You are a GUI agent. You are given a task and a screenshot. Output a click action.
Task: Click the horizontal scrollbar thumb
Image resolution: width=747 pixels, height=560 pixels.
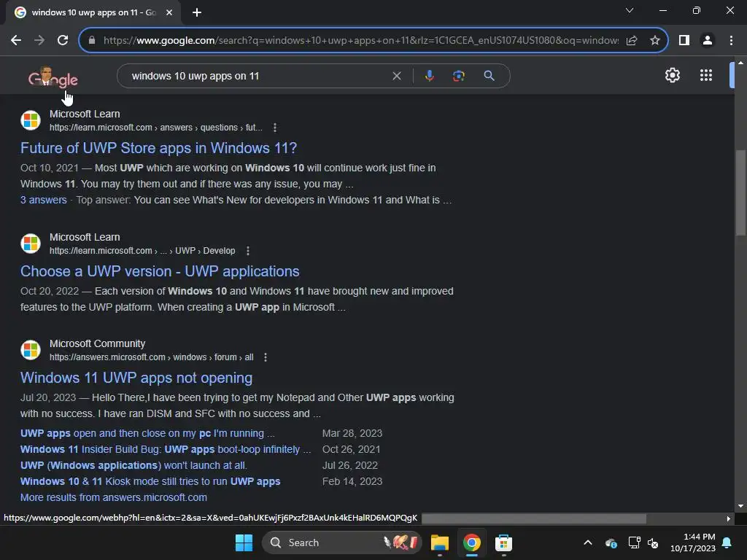tap(533, 518)
